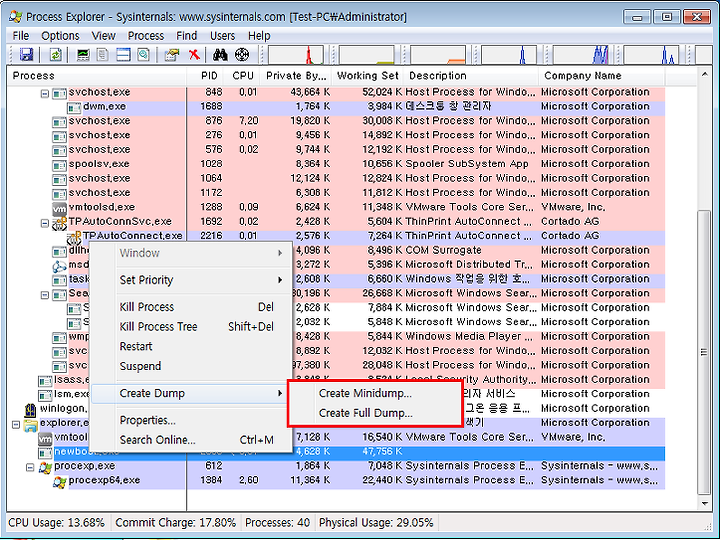Image resolution: width=720 pixels, height=540 pixels.
Task: Collapse the svchost.exe PID 848 tree node
Action: coord(45,93)
